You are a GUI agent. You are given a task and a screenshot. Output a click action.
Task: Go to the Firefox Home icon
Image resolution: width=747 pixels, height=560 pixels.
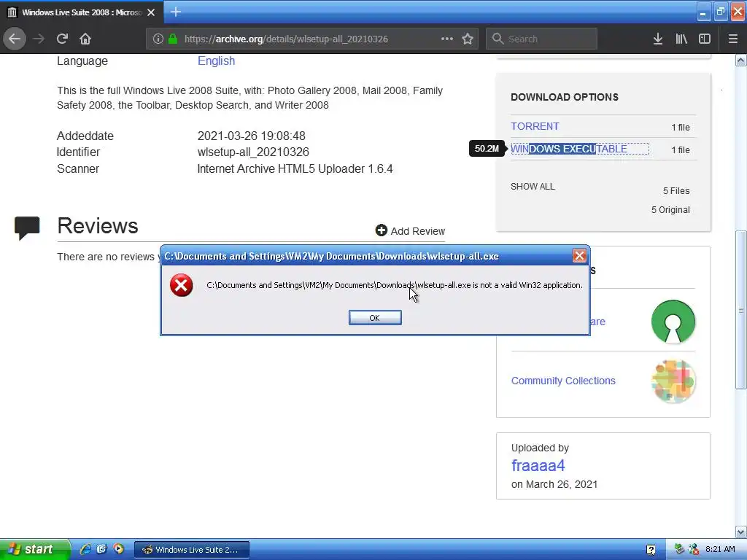(85, 39)
